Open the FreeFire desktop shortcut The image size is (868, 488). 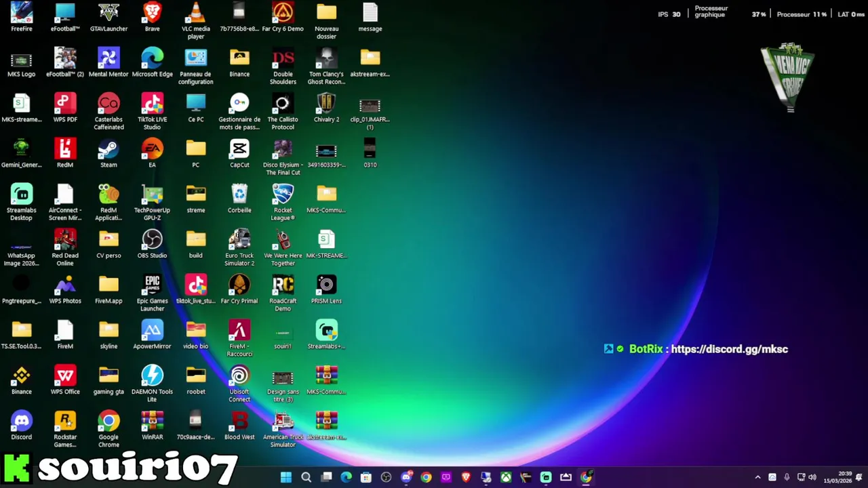coord(21,17)
